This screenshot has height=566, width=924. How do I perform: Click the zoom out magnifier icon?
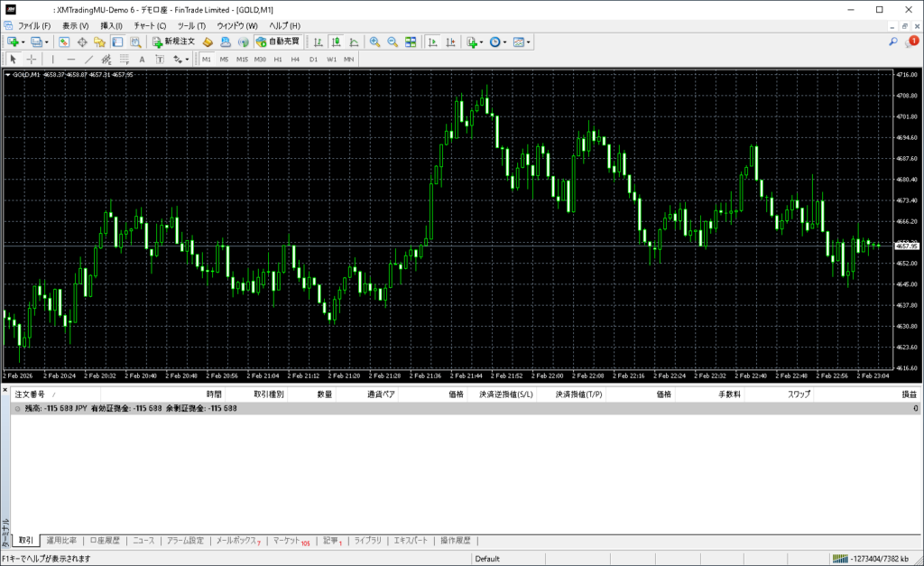coord(393,42)
